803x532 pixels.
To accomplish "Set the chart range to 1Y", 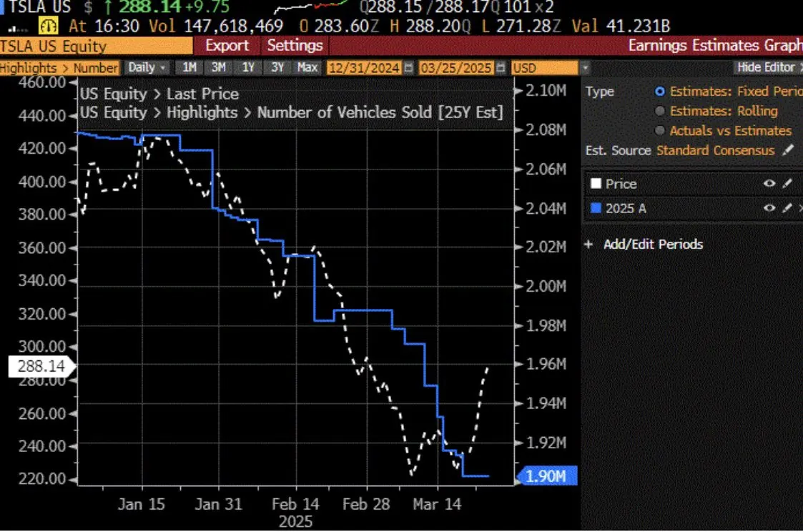I will click(x=248, y=68).
